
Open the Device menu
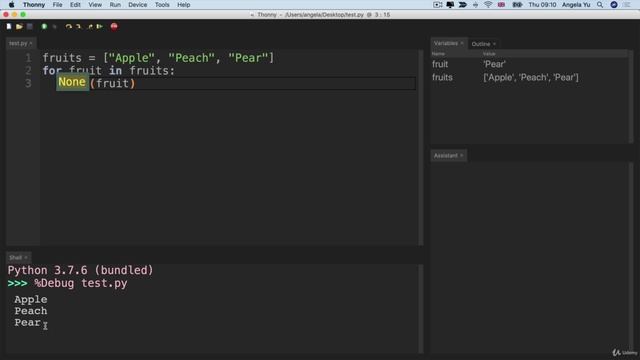[x=138, y=5]
